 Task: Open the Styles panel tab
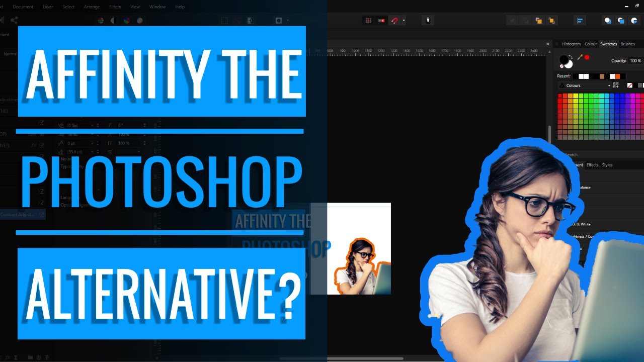pos(607,165)
